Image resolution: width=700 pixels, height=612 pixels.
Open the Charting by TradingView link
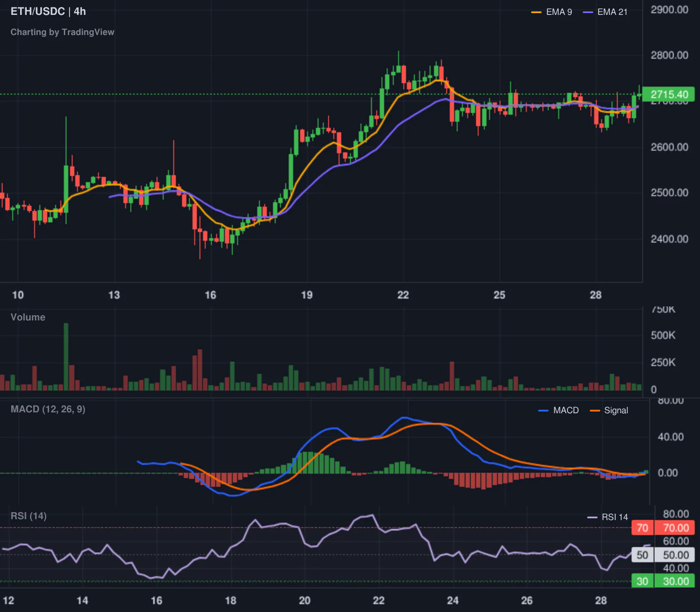62,32
